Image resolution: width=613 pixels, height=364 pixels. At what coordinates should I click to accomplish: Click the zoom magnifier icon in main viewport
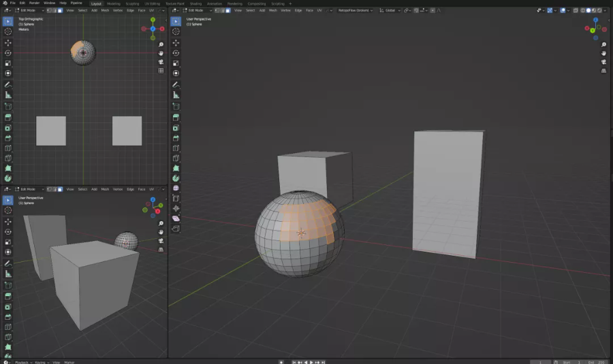603,44
